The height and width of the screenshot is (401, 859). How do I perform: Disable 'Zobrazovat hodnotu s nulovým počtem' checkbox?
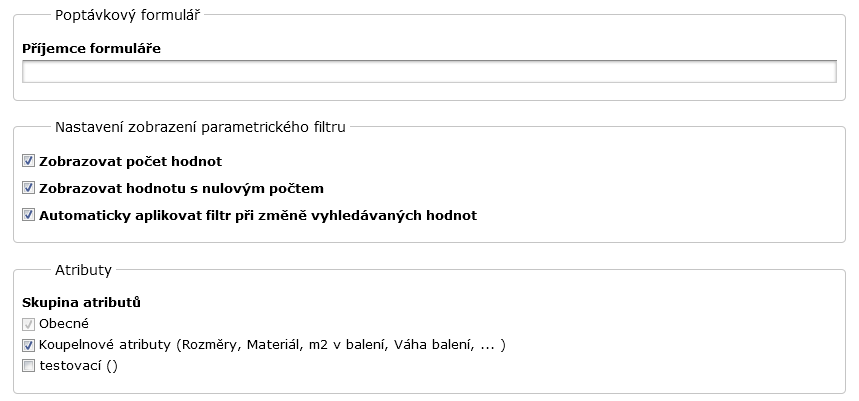[28, 188]
